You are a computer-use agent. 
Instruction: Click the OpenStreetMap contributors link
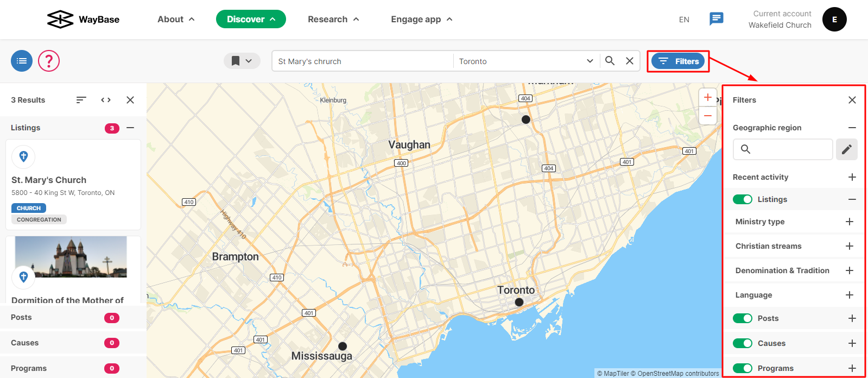pyautogui.click(x=675, y=374)
